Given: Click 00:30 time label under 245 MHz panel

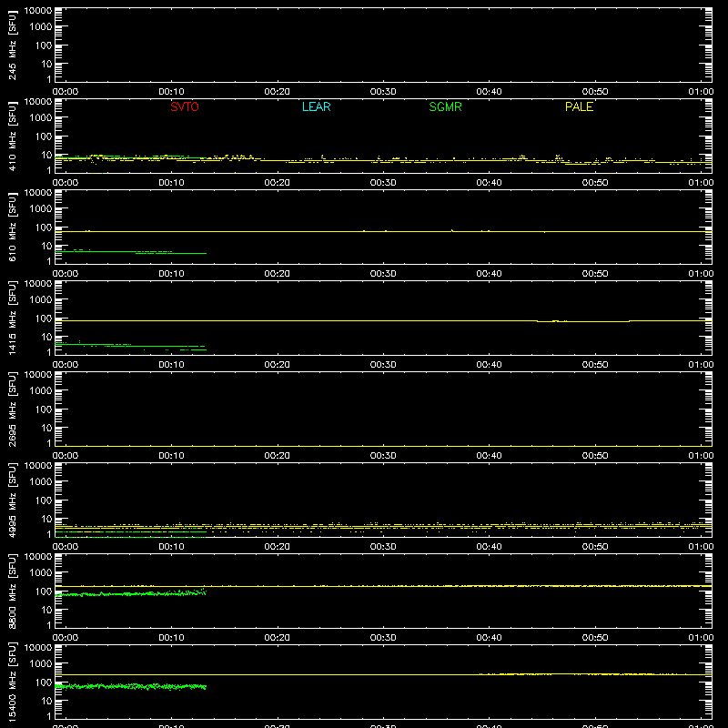Looking at the screenshot, I should [383, 92].
